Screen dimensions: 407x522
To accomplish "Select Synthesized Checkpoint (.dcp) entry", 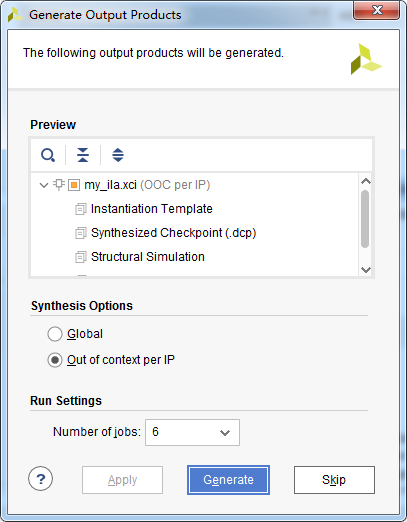I will (x=173, y=233).
